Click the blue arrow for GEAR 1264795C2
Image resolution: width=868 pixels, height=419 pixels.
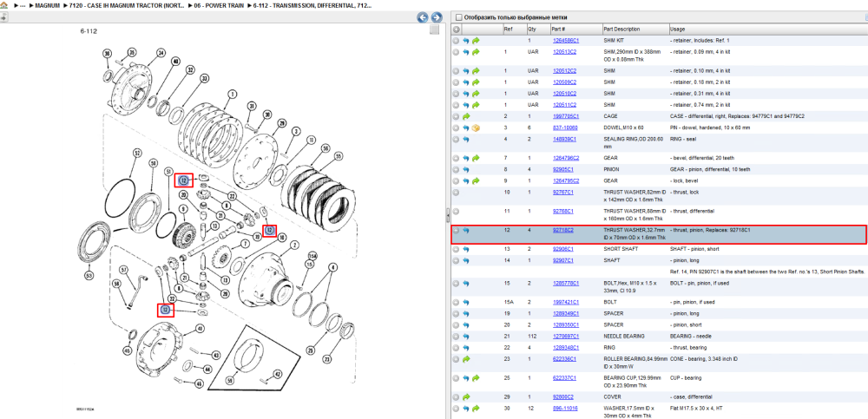click(466, 180)
